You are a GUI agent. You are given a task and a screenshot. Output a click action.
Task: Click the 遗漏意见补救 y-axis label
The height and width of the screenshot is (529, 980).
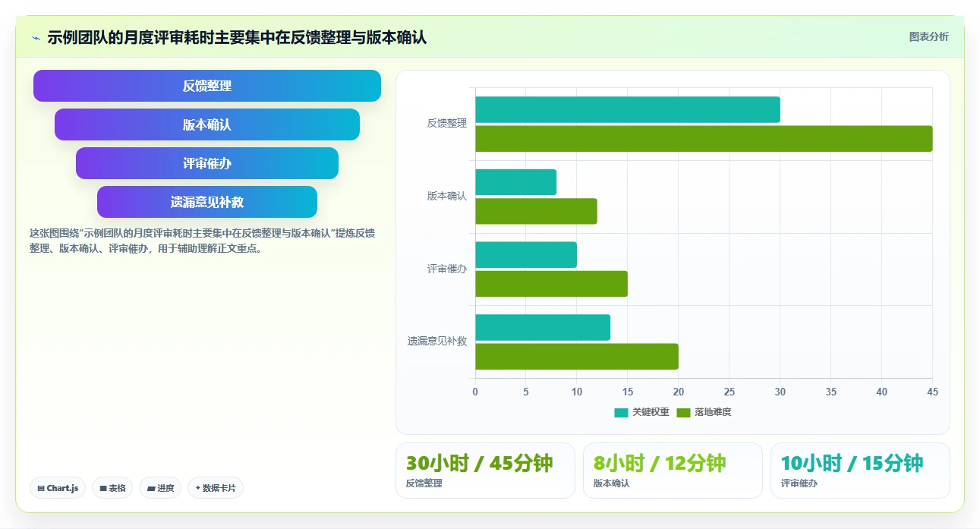(437, 342)
